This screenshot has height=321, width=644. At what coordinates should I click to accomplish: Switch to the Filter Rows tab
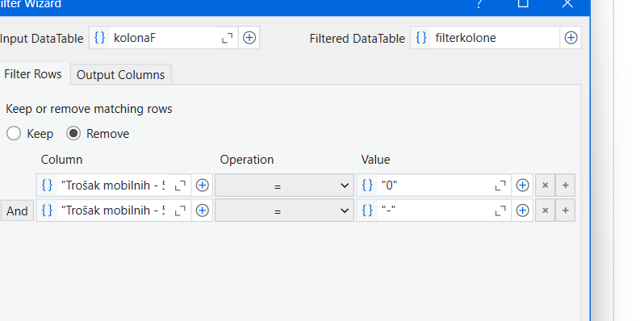(x=33, y=74)
